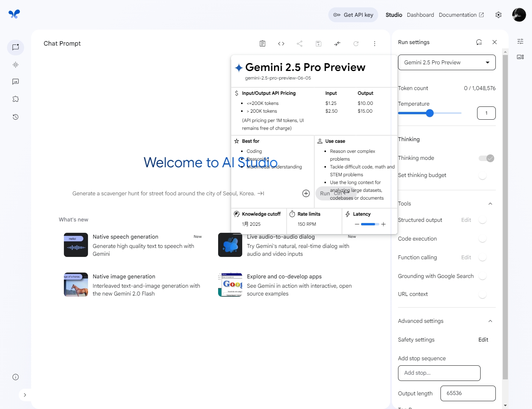This screenshot has height=409, width=532.
Task: Click the Latency lightning bolt icon
Action: (348, 214)
